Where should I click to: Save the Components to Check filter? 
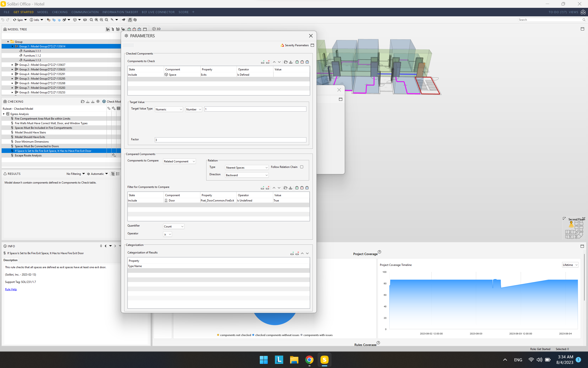coord(291,62)
